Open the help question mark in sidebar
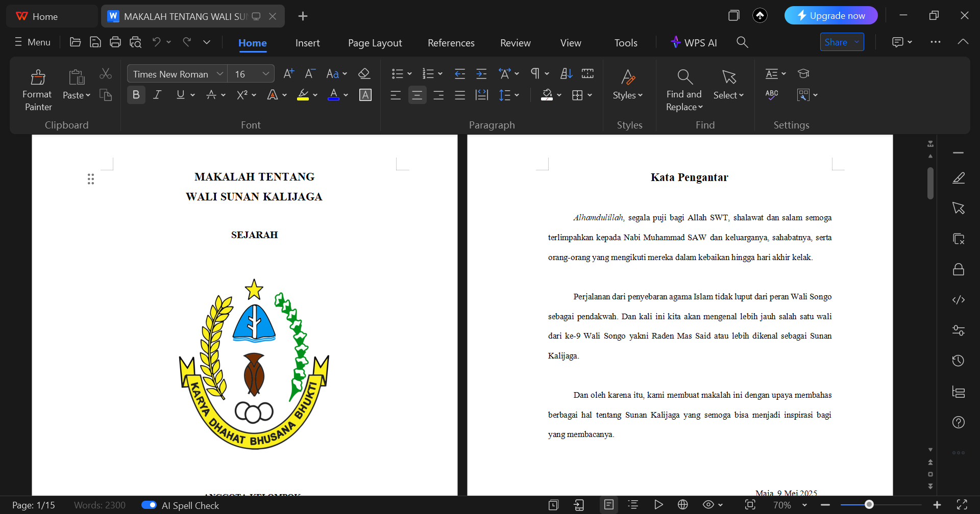980x514 pixels. pos(959,422)
